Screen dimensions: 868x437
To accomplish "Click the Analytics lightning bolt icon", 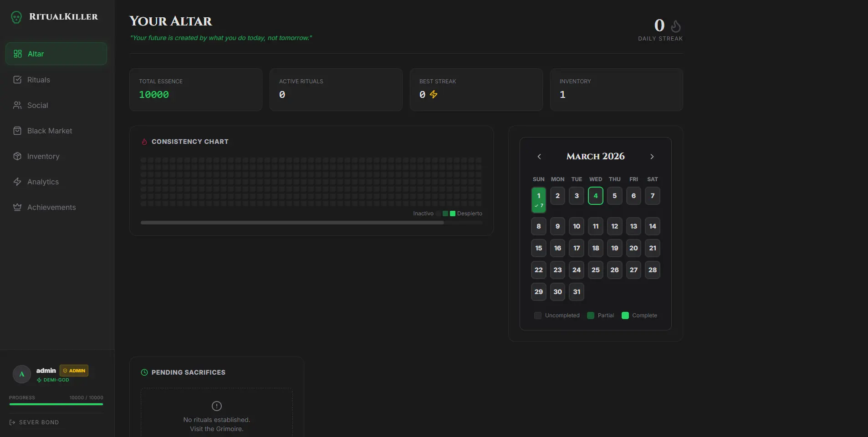I will [x=17, y=182].
